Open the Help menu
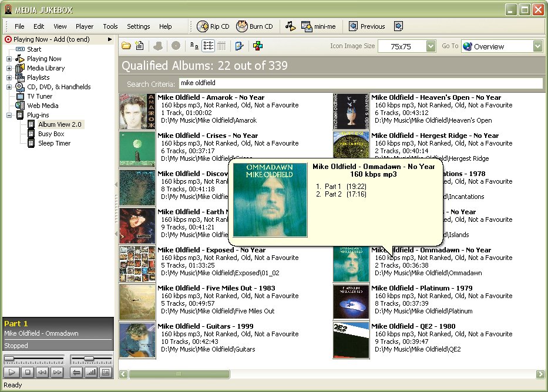 point(165,26)
